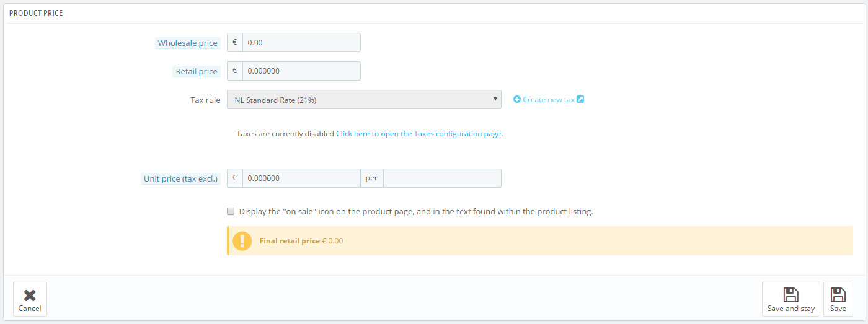Click the external link icon after Create new tax

tap(580, 99)
